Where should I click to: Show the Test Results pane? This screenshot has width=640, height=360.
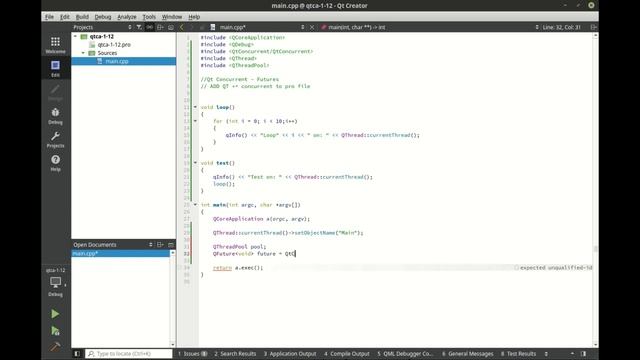[518, 353]
